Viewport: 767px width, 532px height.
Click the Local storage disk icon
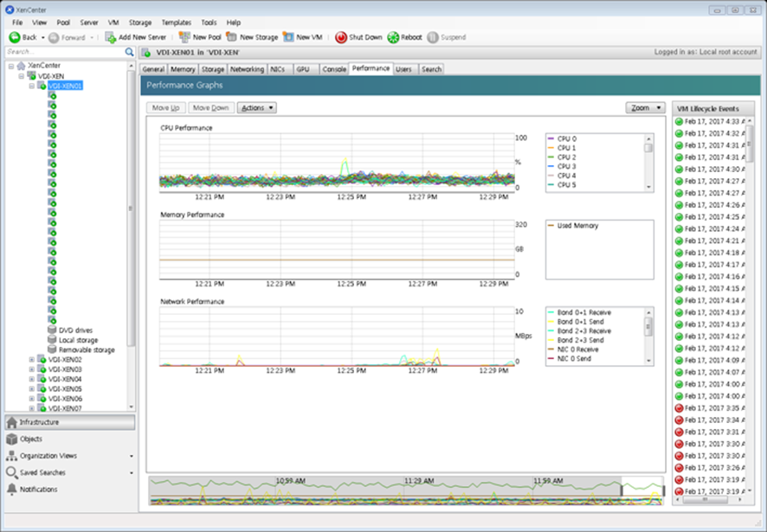click(52, 340)
